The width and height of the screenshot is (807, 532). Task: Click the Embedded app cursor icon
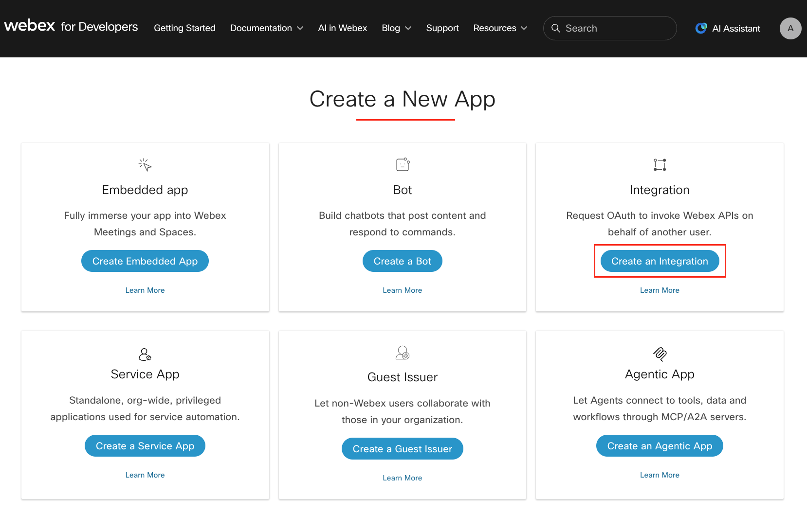pos(145,165)
